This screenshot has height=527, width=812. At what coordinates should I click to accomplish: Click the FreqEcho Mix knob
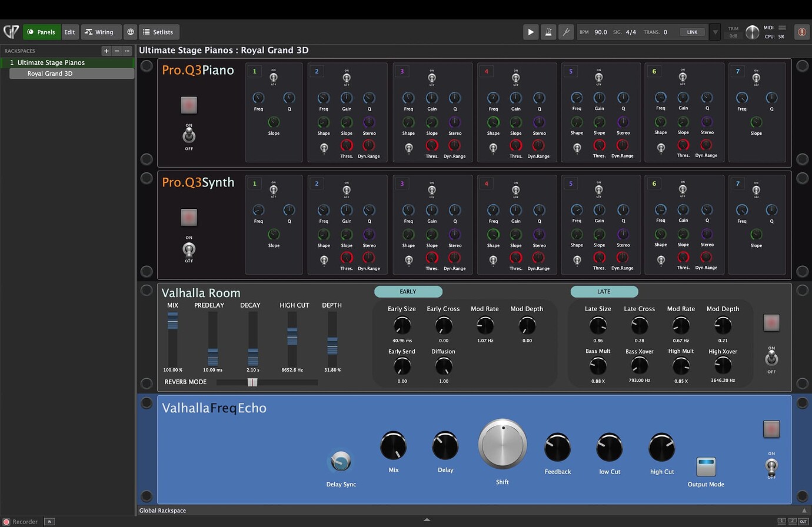(394, 445)
